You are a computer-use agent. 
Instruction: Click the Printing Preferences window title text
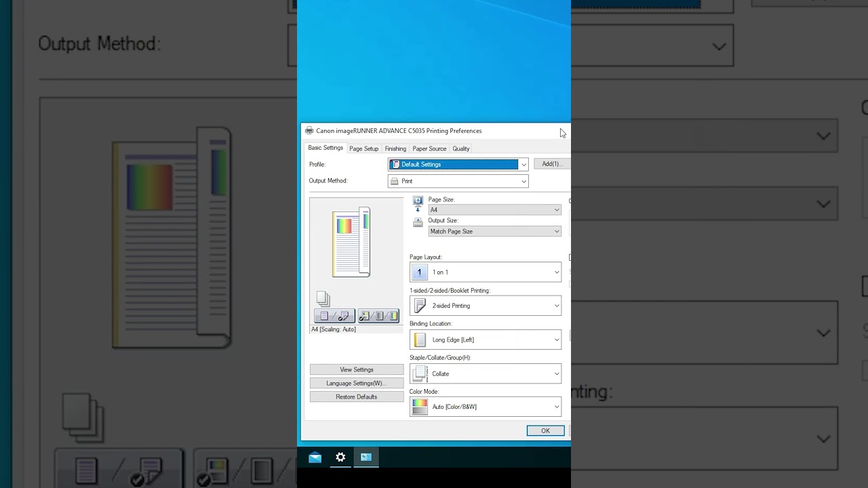point(399,131)
